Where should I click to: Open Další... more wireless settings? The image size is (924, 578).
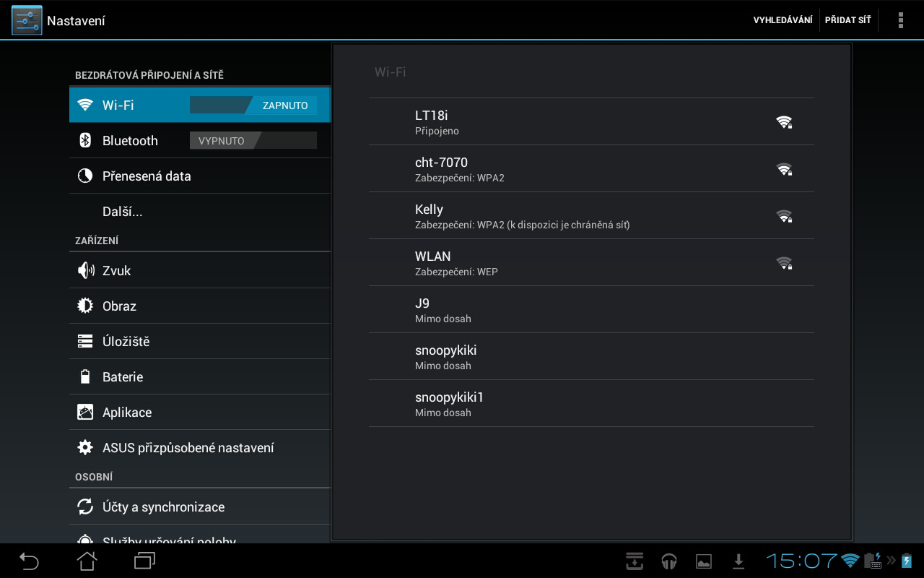click(x=200, y=212)
